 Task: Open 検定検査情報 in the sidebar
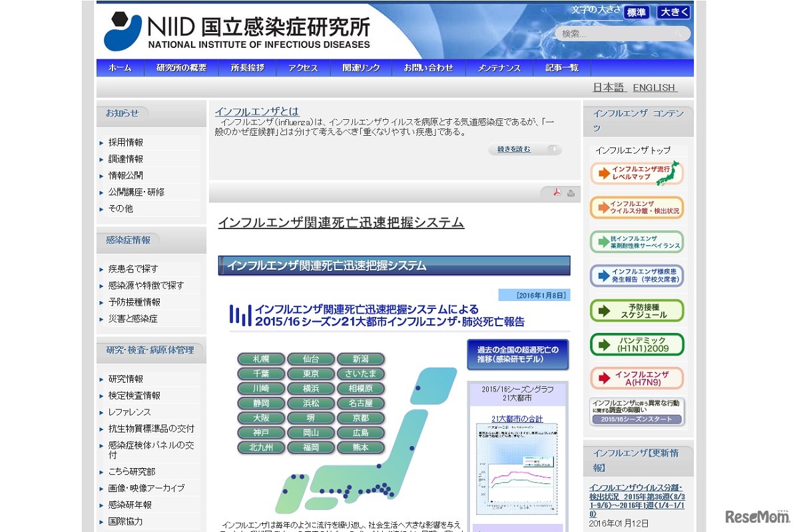coord(134,396)
